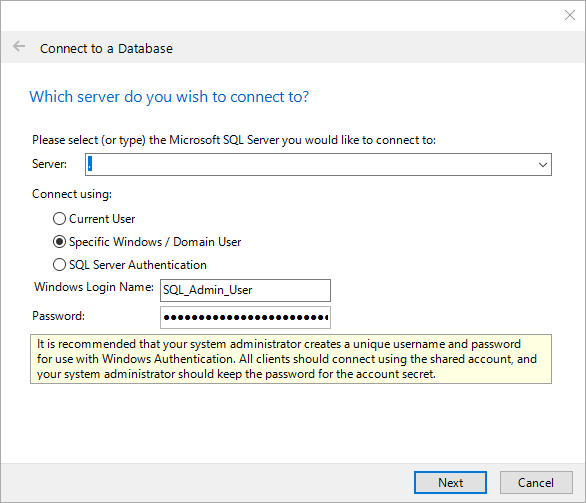Click the "Please select (or type)" instruction text

[234, 140]
